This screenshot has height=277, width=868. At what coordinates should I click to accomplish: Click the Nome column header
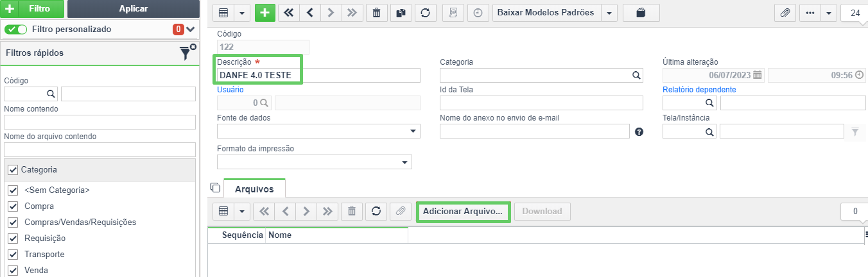(337, 235)
